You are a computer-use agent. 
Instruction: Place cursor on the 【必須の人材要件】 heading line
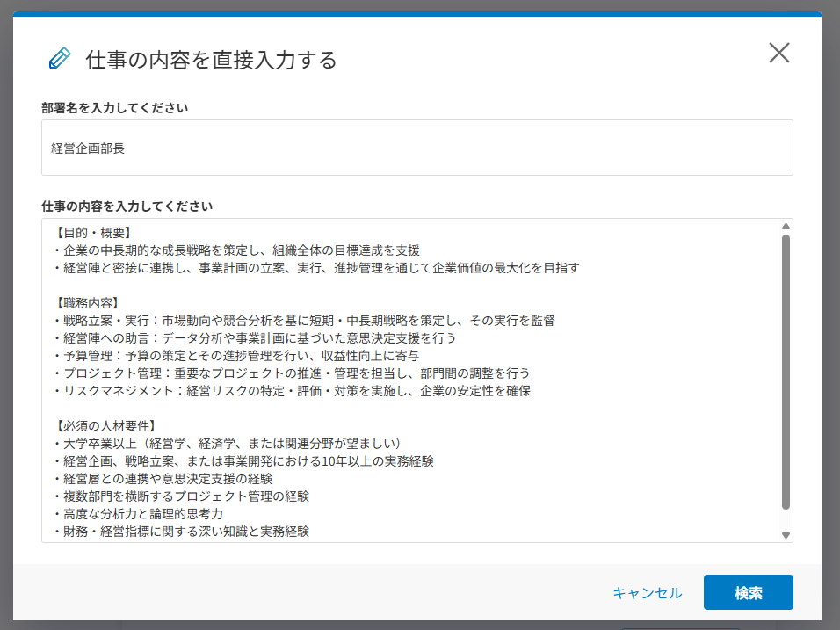click(x=104, y=426)
